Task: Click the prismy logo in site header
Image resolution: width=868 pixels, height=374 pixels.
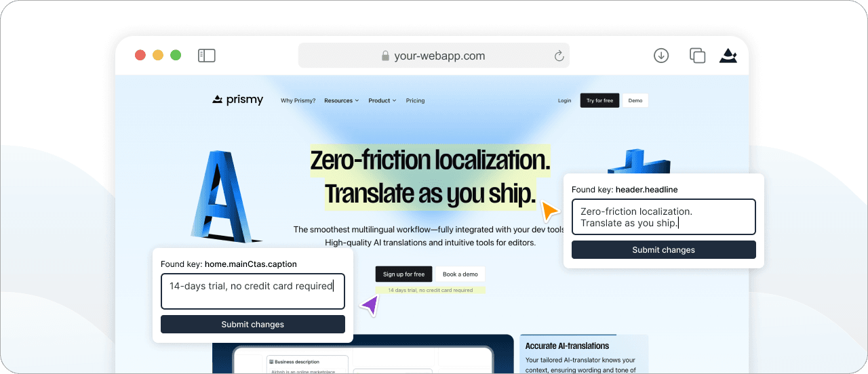Action: point(237,100)
